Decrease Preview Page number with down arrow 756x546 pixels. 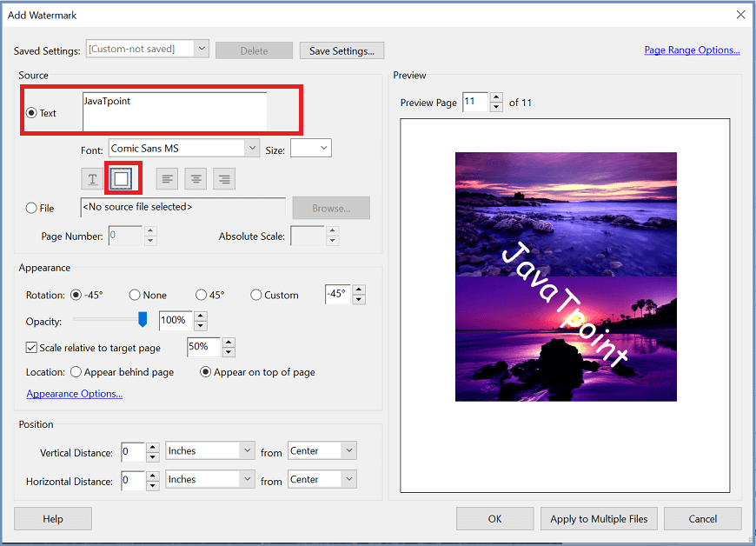[x=496, y=107]
